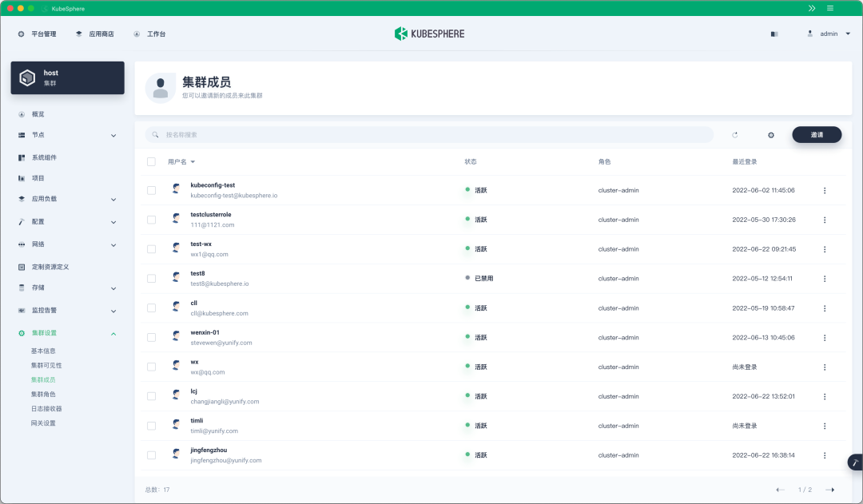Expand the 应用负载 workloads menu
The image size is (863, 504).
coord(67,199)
